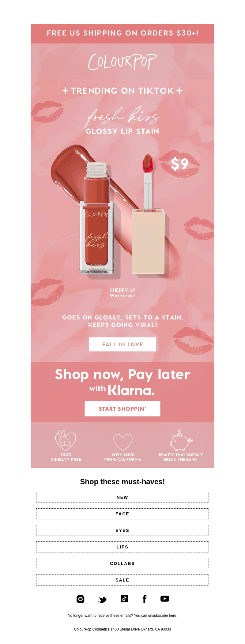
Task: Open the LIPS category
Action: 123,547
